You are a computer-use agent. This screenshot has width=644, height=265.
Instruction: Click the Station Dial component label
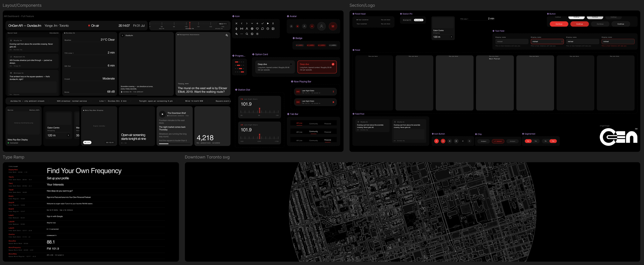point(242,90)
